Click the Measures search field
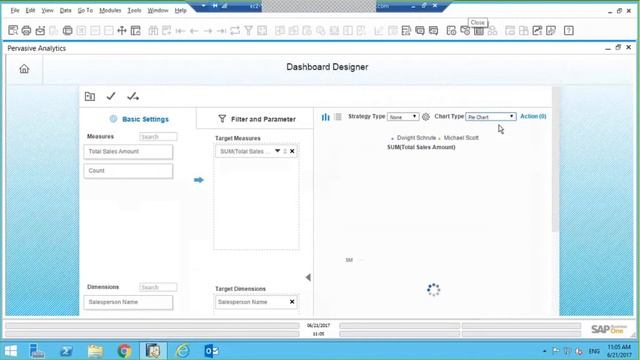 (x=158, y=137)
